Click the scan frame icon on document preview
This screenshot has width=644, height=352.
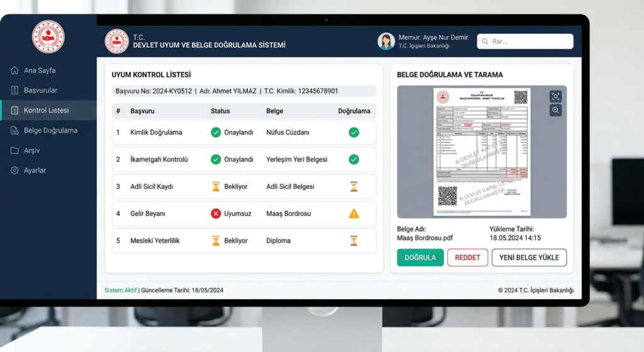coord(555,96)
